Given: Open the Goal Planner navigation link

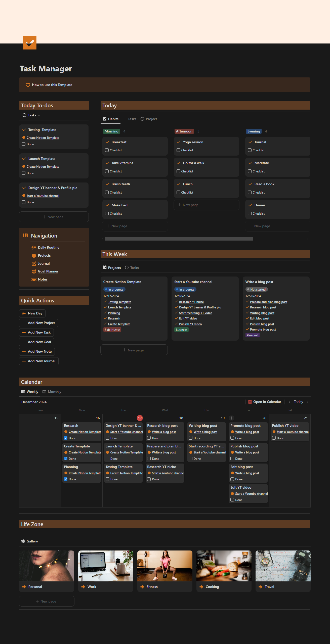Looking at the screenshot, I should tap(48, 271).
